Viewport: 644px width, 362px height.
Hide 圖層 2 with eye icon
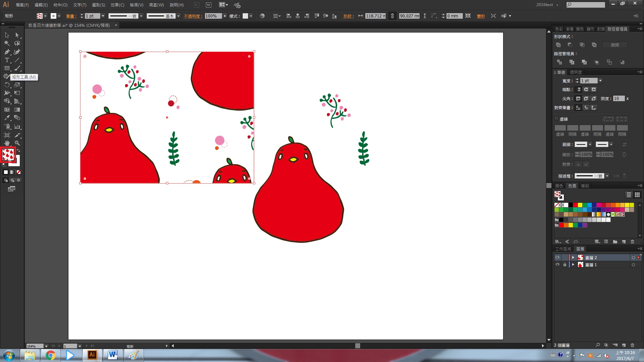557,257
